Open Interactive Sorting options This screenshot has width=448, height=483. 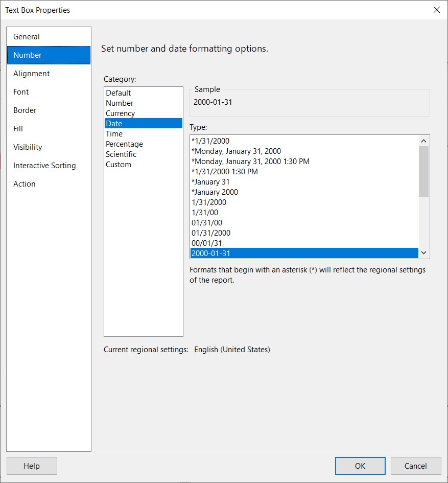point(49,166)
